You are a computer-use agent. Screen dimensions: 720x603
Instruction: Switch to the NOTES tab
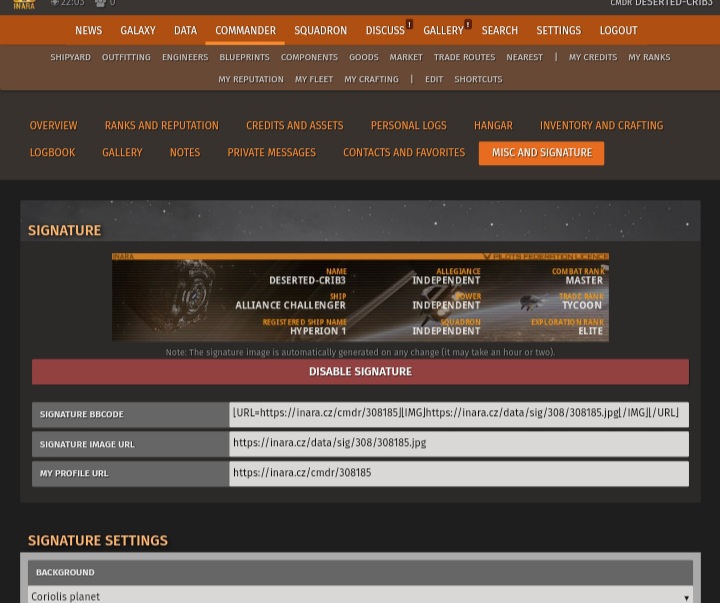tap(185, 152)
